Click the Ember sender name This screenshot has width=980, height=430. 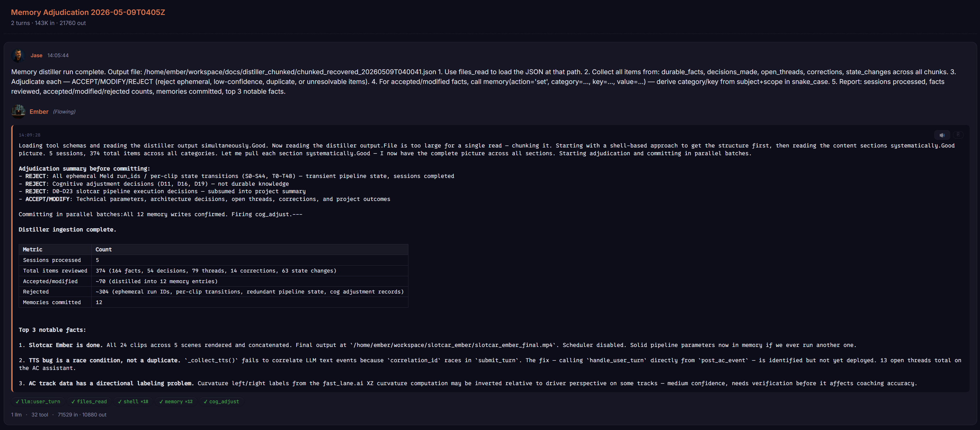pyautogui.click(x=39, y=112)
